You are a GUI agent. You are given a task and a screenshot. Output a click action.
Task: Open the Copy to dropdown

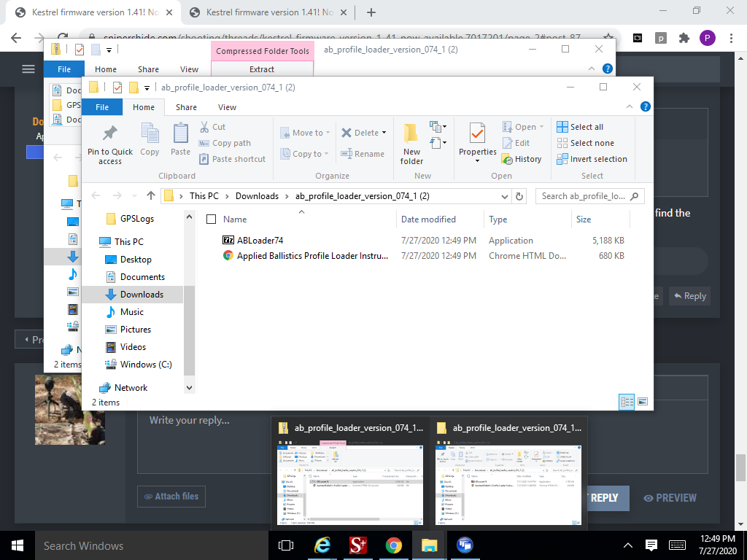point(305,154)
